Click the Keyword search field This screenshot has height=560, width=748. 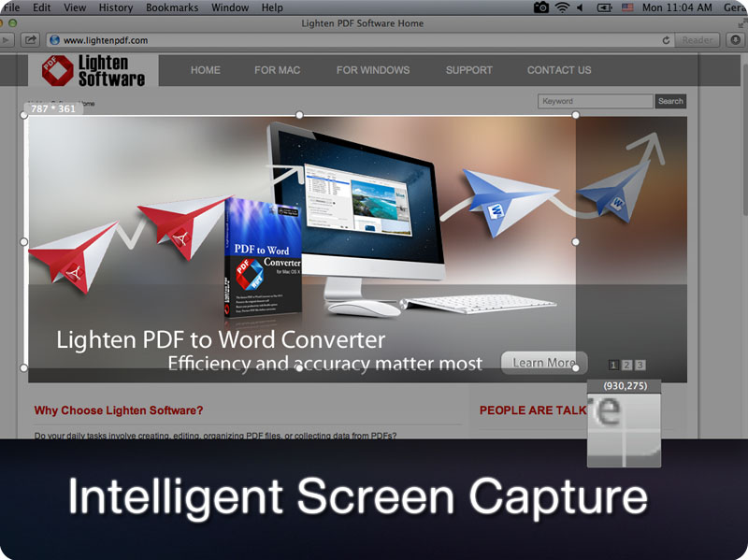pyautogui.click(x=596, y=101)
